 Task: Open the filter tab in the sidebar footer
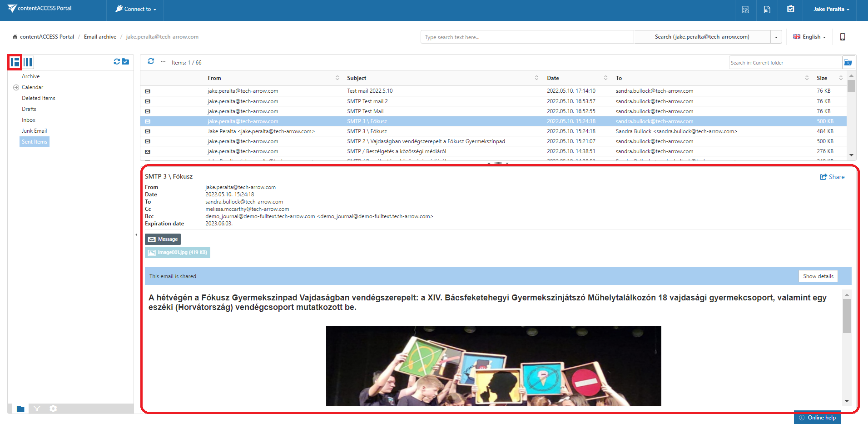coord(37,409)
